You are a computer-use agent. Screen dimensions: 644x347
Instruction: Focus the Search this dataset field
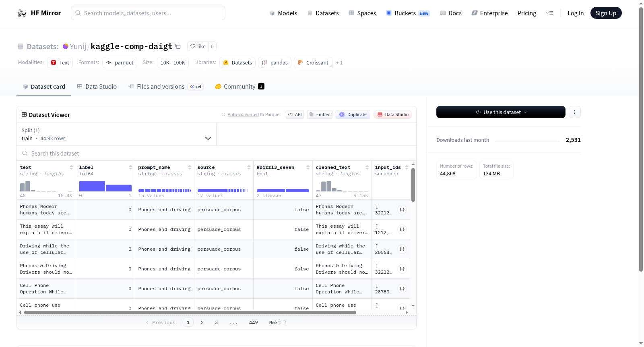[x=217, y=154]
